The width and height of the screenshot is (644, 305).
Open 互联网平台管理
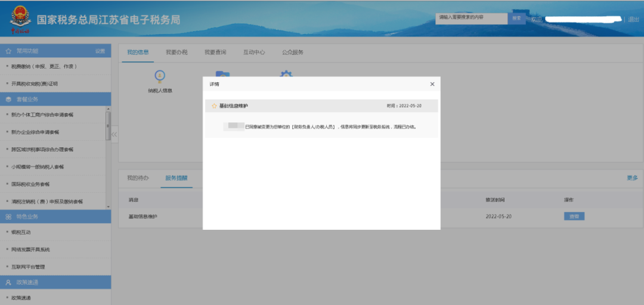(28, 267)
